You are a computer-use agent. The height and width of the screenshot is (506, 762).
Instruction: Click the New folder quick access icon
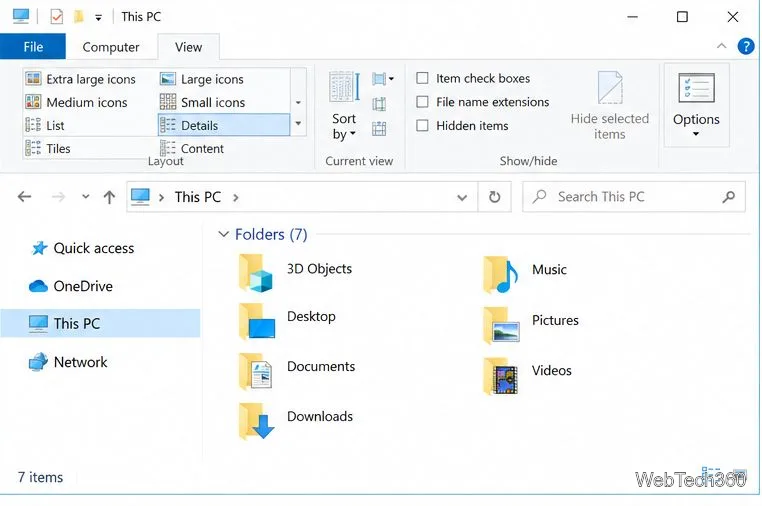point(78,17)
